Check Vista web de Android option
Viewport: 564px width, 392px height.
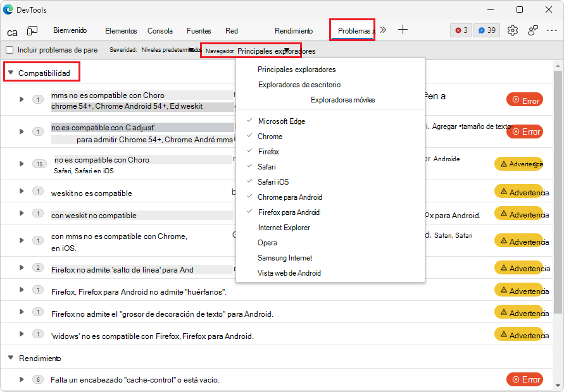(289, 273)
